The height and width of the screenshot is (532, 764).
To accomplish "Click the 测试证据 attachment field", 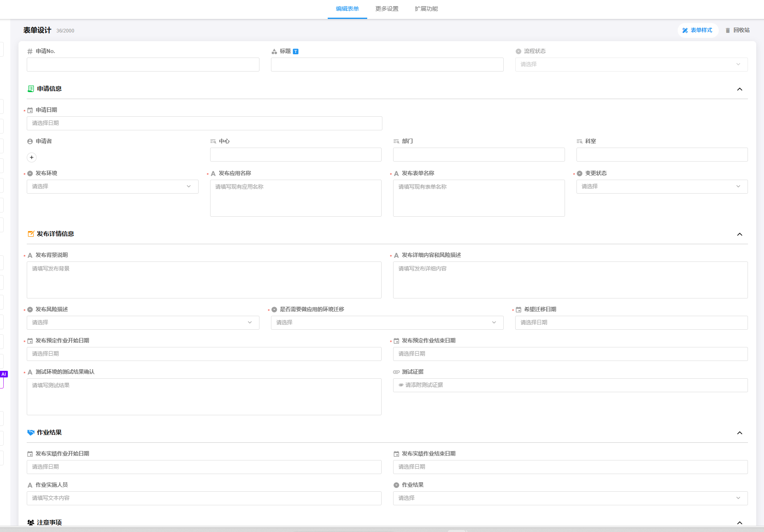I will tap(570, 385).
